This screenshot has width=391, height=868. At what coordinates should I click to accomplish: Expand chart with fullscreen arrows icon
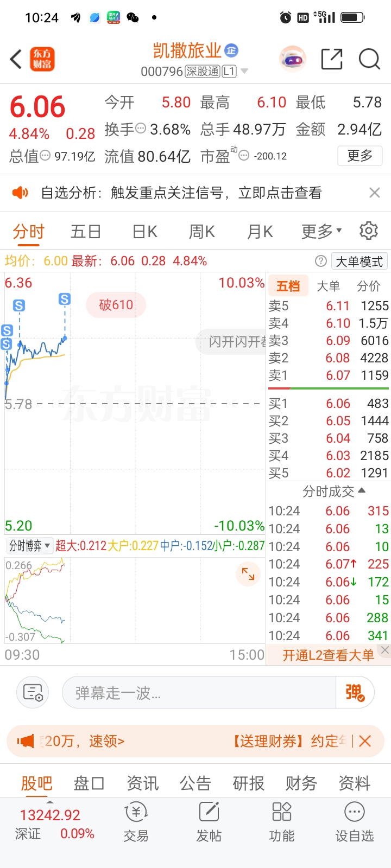coord(248,574)
